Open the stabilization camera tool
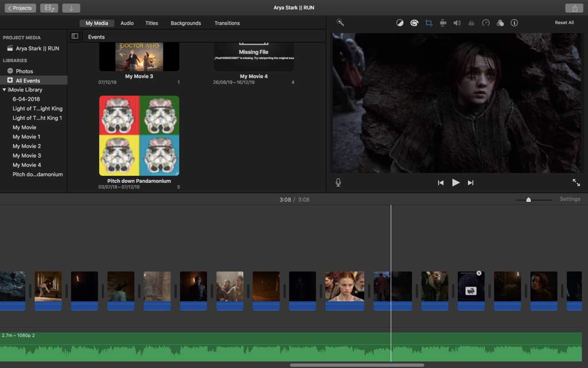Screen dimensions: 588x368 (443, 23)
